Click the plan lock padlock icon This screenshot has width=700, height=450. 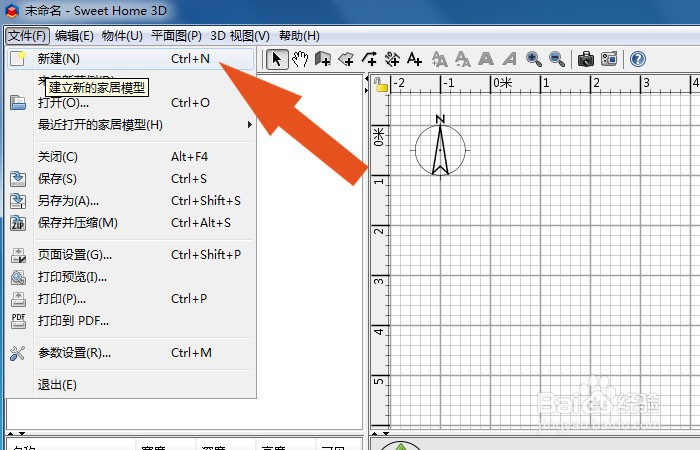(380, 84)
